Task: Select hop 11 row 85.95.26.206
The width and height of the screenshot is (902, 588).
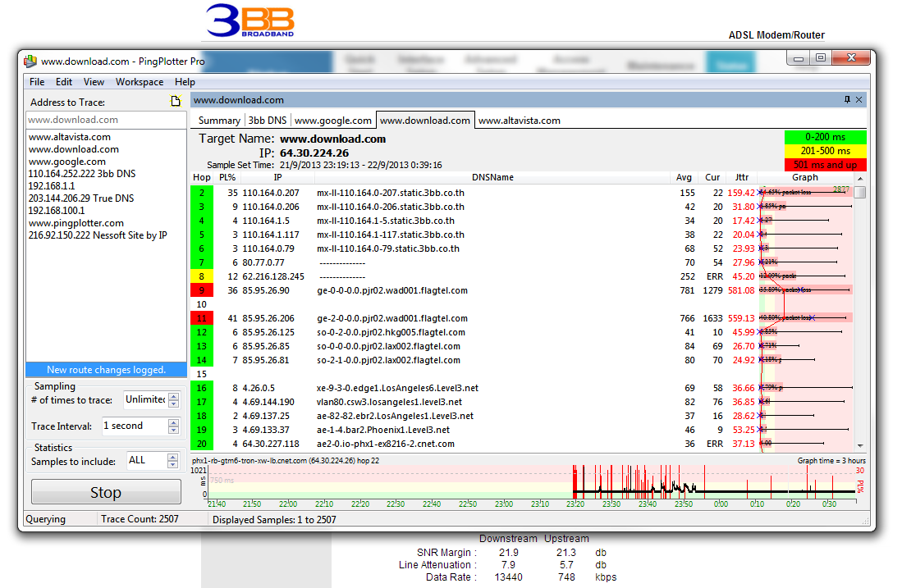Action: point(521,318)
